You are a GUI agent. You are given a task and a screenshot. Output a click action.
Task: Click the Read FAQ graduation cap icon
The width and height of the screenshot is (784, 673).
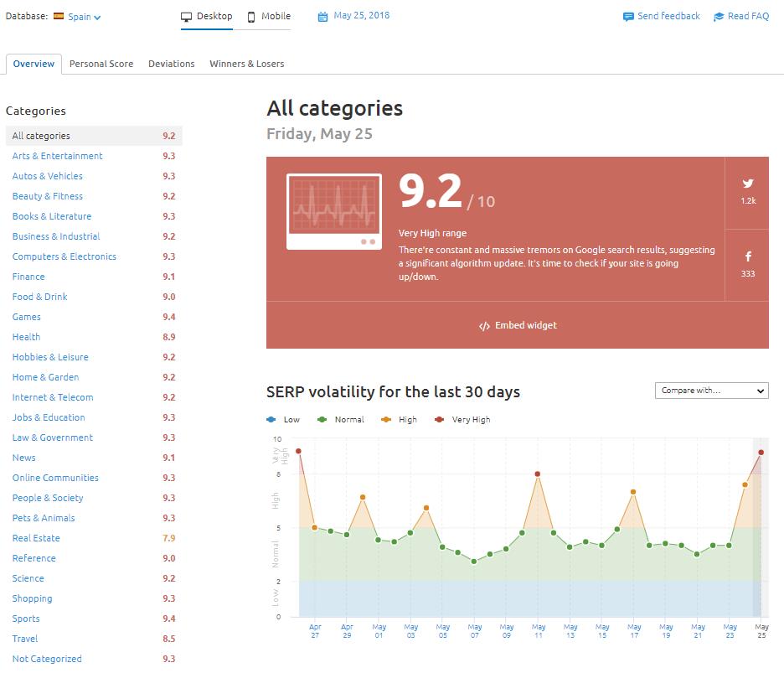click(x=719, y=17)
